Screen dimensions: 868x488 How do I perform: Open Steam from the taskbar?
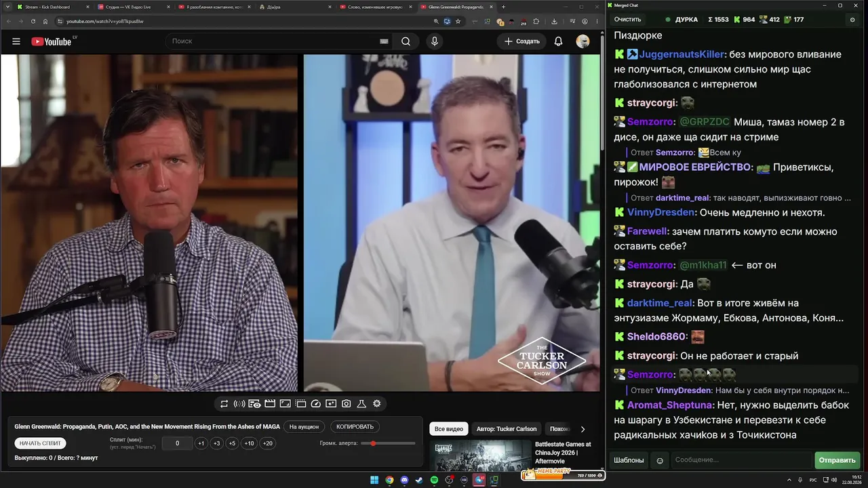coord(419,481)
